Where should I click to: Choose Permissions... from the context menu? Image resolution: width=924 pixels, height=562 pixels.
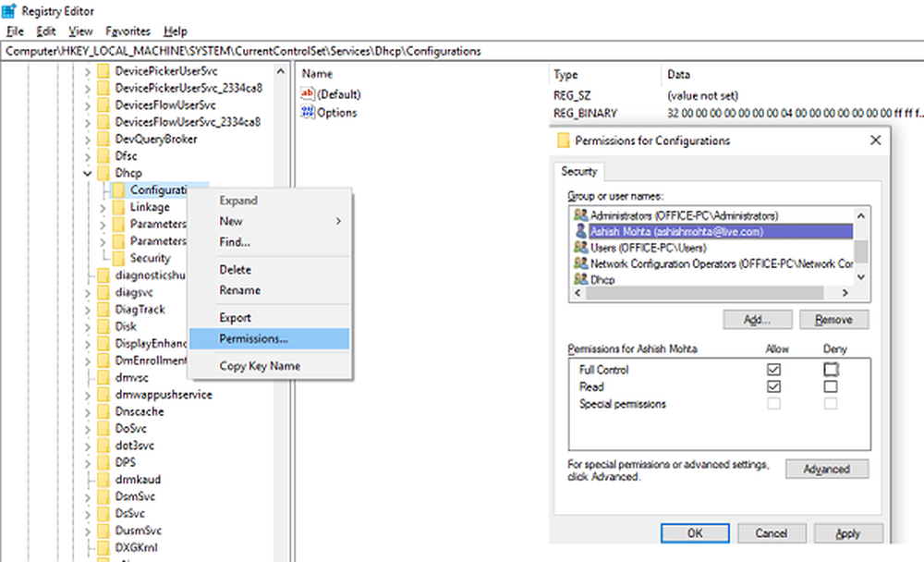[x=253, y=338]
